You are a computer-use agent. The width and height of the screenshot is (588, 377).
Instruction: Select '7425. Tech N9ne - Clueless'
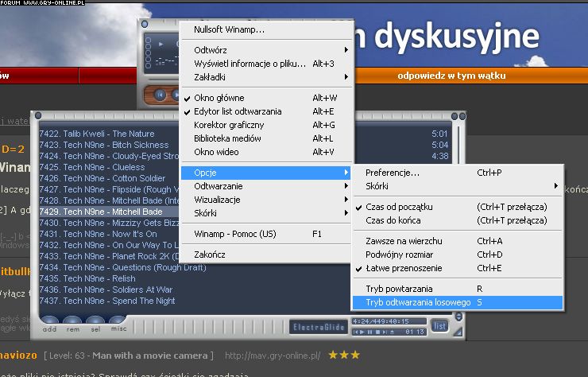tap(92, 167)
